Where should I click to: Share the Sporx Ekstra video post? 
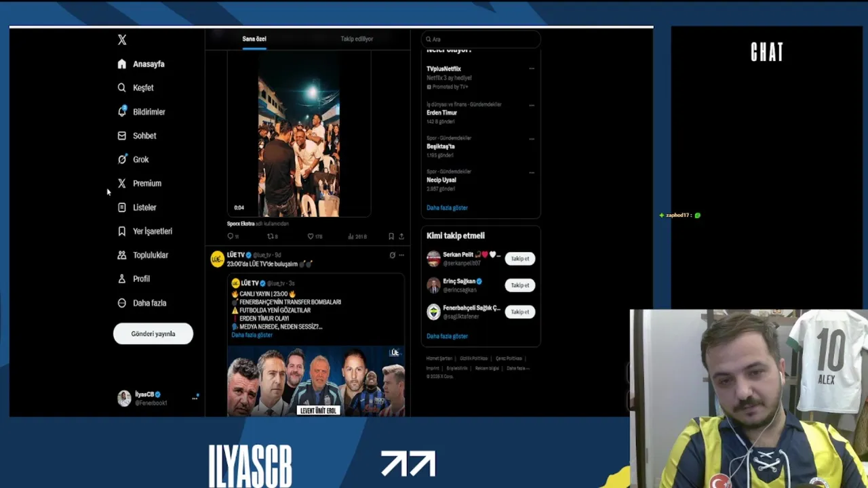[x=401, y=237]
